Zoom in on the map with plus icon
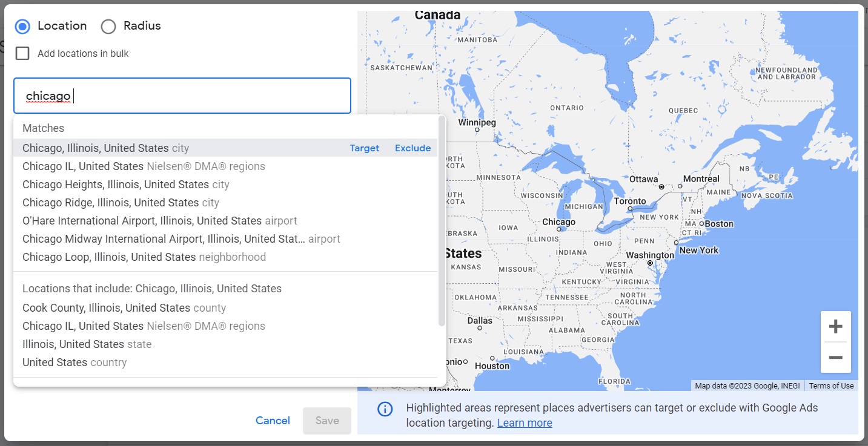This screenshot has height=446, width=868. (x=835, y=327)
